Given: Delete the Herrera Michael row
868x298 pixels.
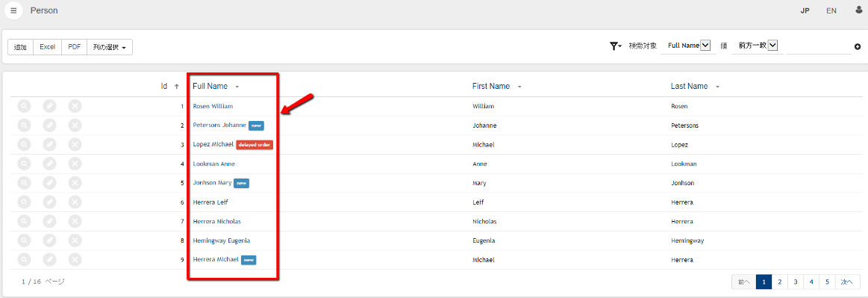Looking at the screenshot, I should click(x=75, y=259).
